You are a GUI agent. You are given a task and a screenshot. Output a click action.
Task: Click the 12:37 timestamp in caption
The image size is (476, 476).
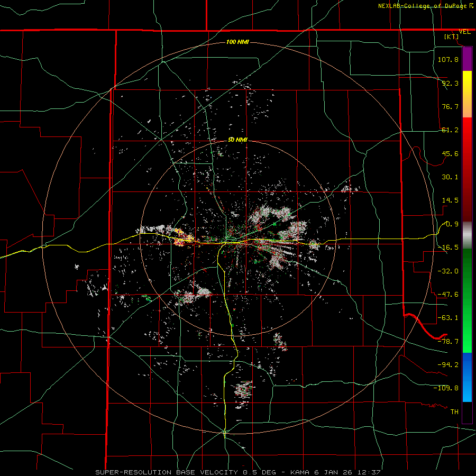tap(369, 472)
